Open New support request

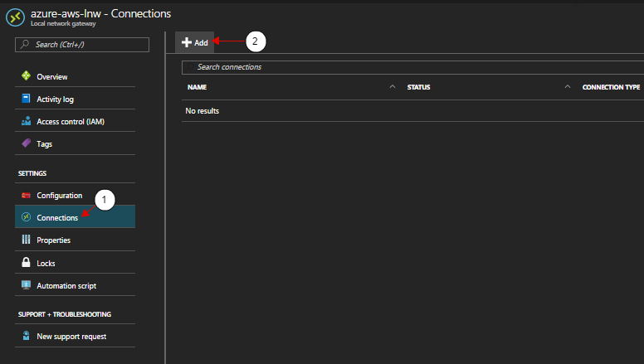(x=76, y=337)
